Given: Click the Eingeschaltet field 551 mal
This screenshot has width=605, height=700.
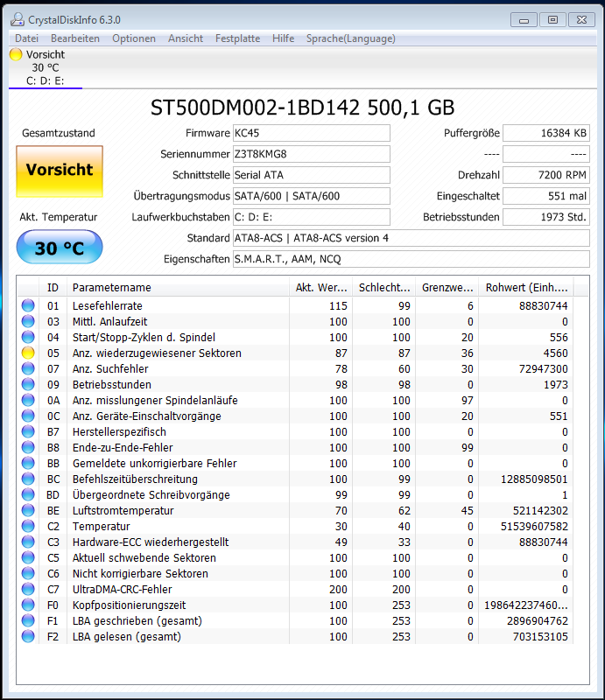Looking at the screenshot, I should click(x=546, y=196).
